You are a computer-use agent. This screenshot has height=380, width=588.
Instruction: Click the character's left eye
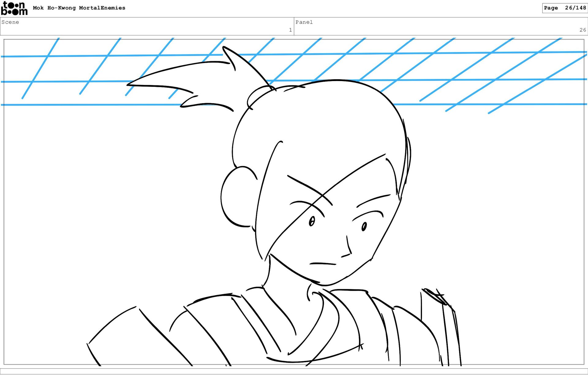click(x=312, y=221)
